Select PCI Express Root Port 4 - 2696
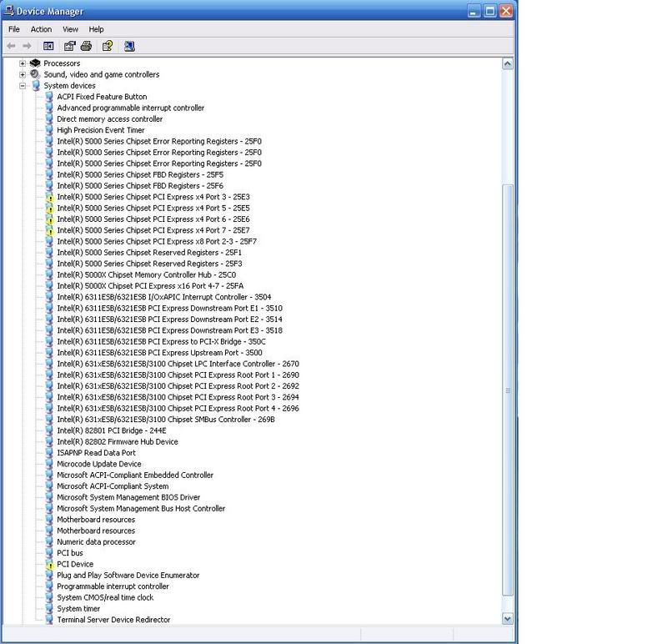This screenshot has height=644, width=667. coord(178,409)
